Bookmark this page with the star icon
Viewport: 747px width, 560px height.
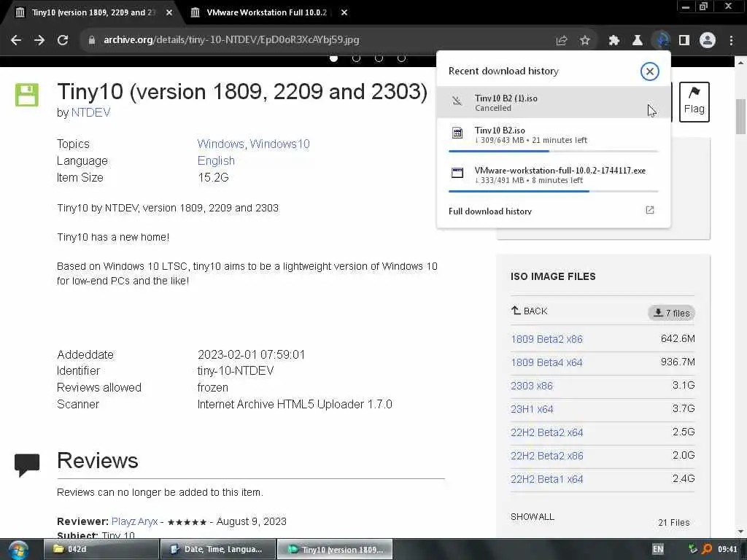(x=585, y=41)
